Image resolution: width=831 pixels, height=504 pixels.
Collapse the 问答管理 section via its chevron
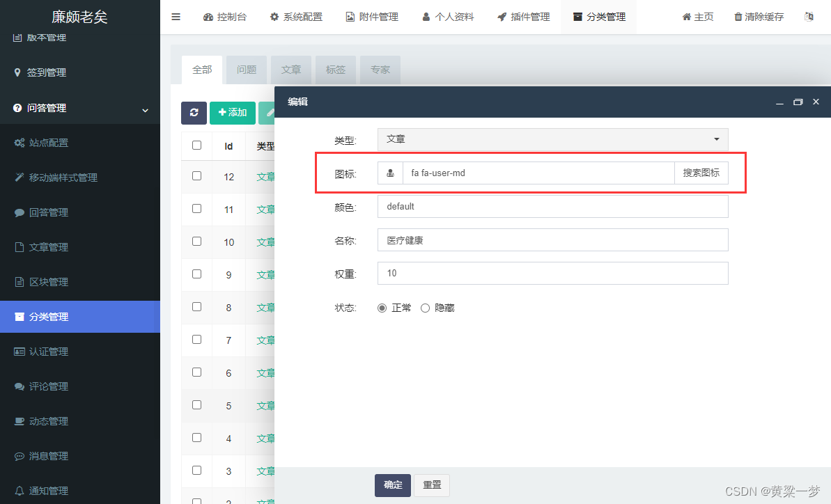coord(145,110)
